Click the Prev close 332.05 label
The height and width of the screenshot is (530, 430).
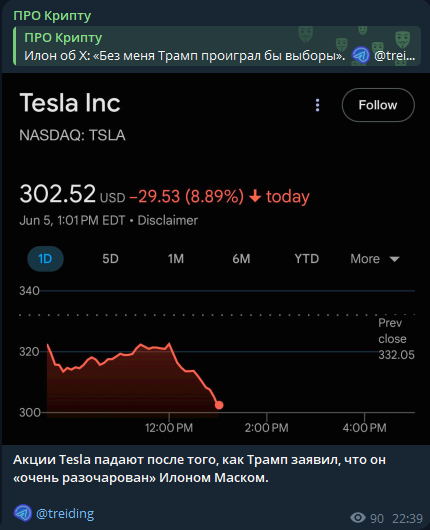pyautogui.click(x=396, y=339)
